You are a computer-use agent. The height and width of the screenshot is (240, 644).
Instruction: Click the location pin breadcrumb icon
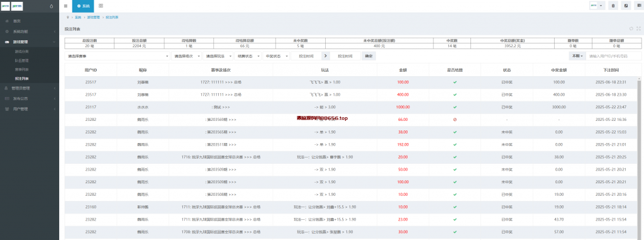(x=68, y=17)
